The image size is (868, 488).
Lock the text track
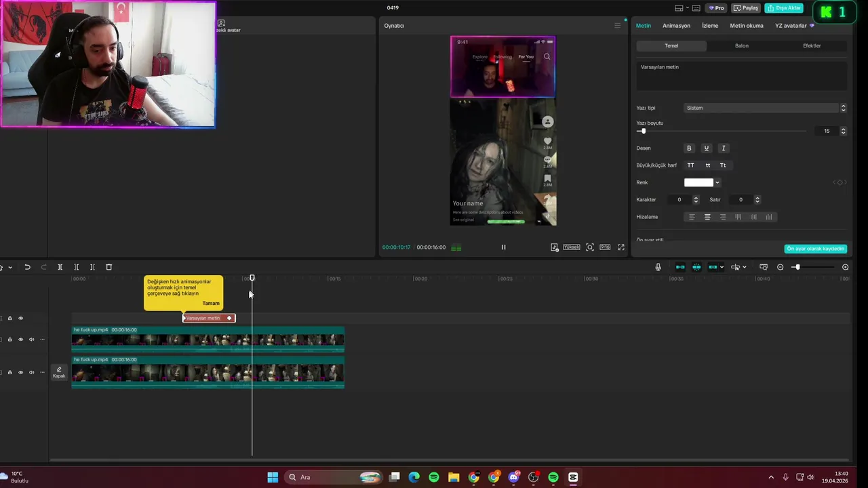pos(9,318)
